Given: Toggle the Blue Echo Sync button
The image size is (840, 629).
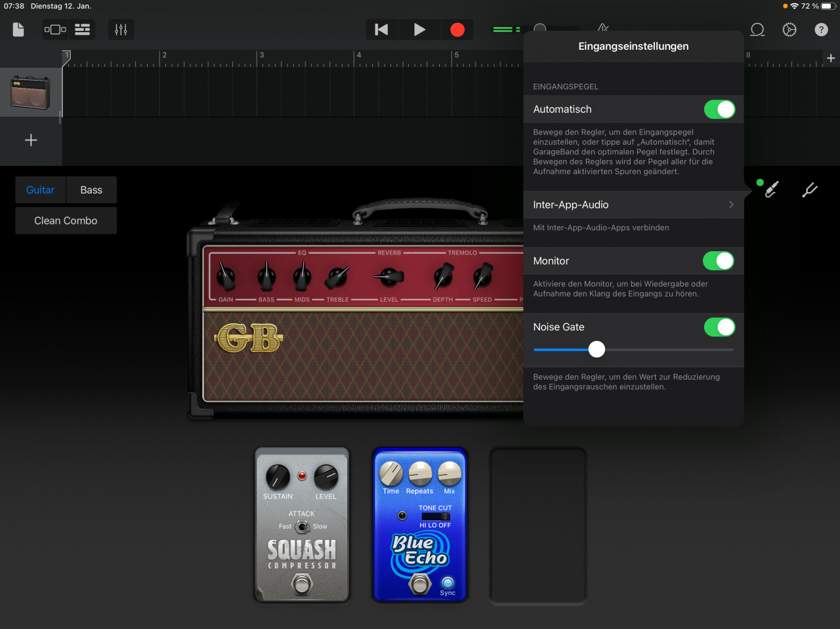Looking at the screenshot, I should tap(448, 582).
